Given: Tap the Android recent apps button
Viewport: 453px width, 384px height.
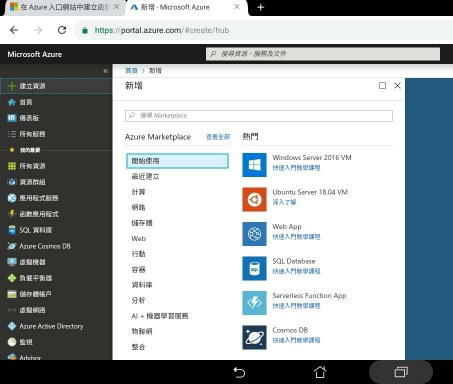Looking at the screenshot, I should point(401,372).
